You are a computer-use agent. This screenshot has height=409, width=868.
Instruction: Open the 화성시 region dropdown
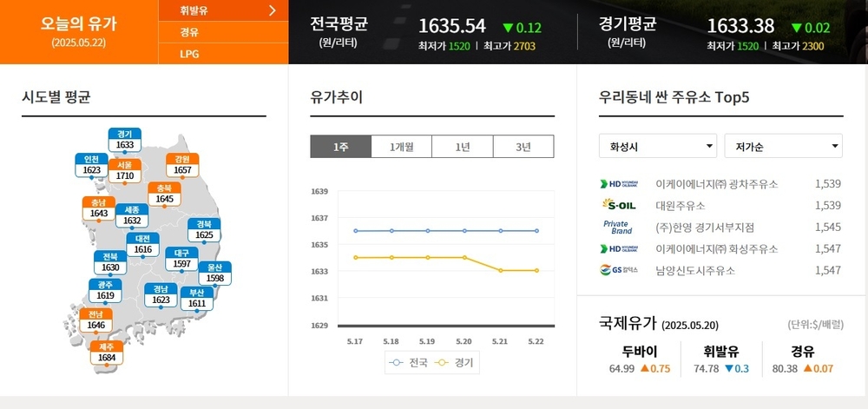(658, 146)
